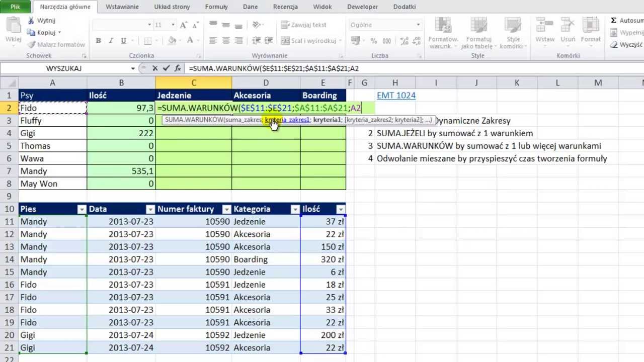Open the fill color bucket picker
This screenshot has height=362, width=644.
(x=172, y=41)
